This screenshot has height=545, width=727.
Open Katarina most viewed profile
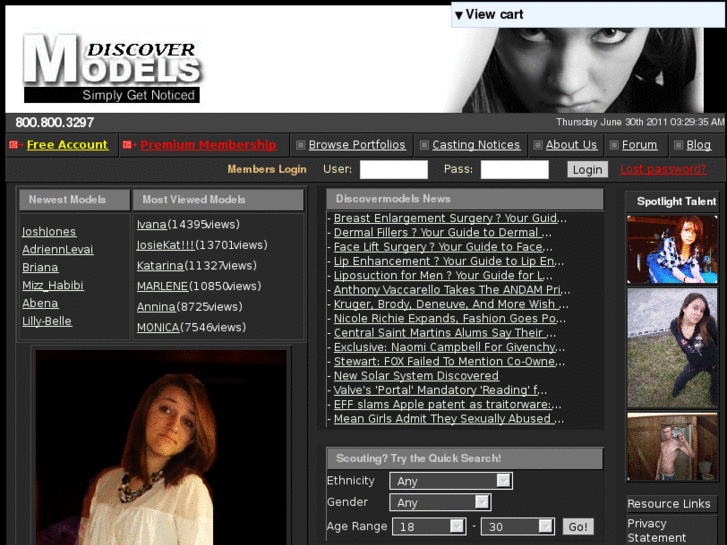pyautogui.click(x=160, y=265)
